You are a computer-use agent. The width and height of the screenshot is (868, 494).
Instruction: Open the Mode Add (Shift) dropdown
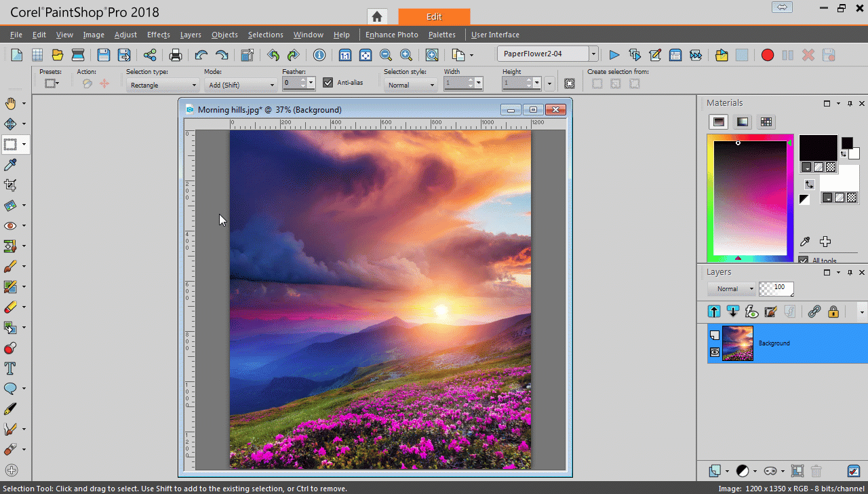[241, 85]
